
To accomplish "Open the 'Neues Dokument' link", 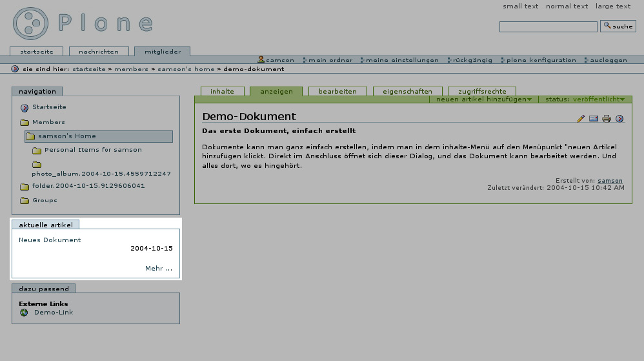I will point(50,240).
